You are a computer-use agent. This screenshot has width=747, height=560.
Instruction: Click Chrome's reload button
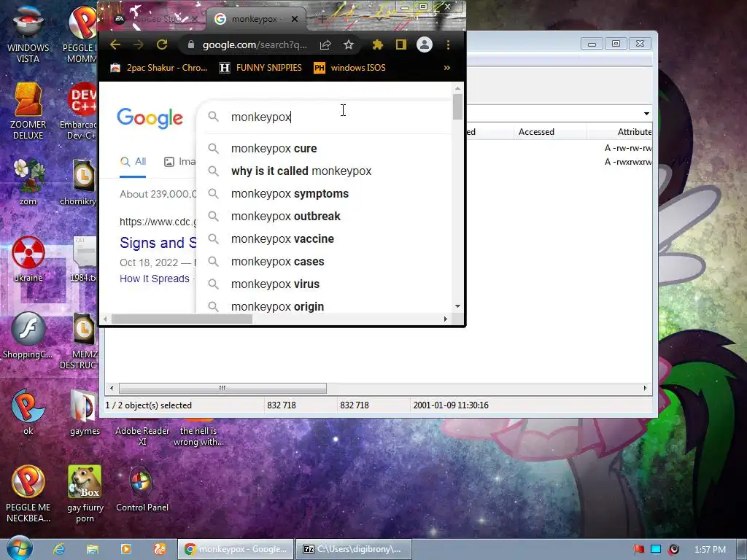162,44
